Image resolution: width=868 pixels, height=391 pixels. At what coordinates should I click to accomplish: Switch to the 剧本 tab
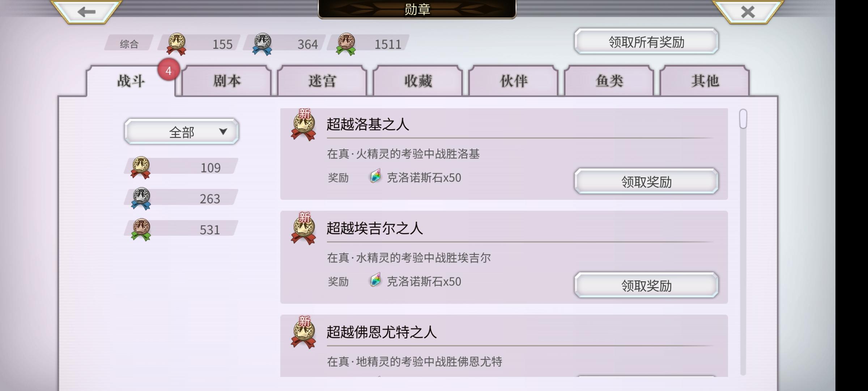[226, 81]
